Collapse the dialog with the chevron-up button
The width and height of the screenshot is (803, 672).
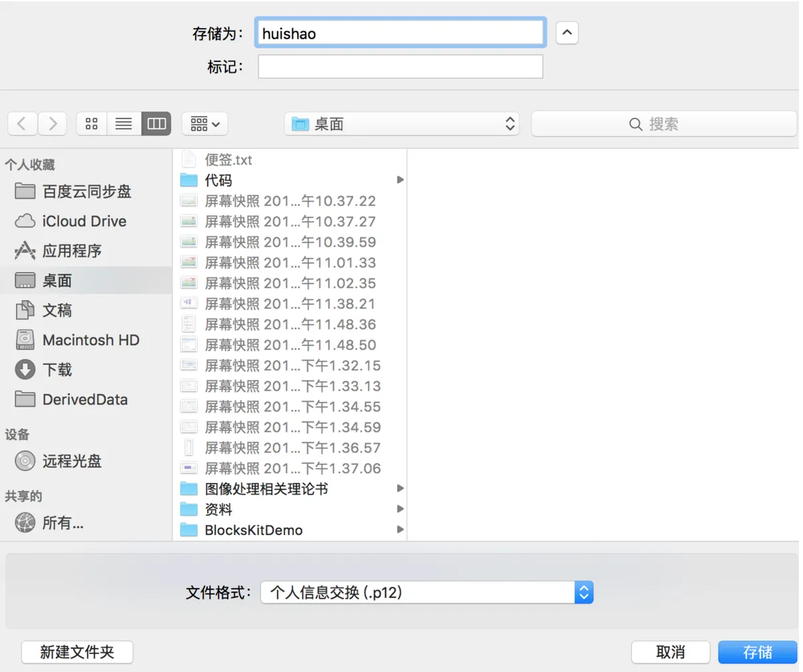(x=567, y=33)
